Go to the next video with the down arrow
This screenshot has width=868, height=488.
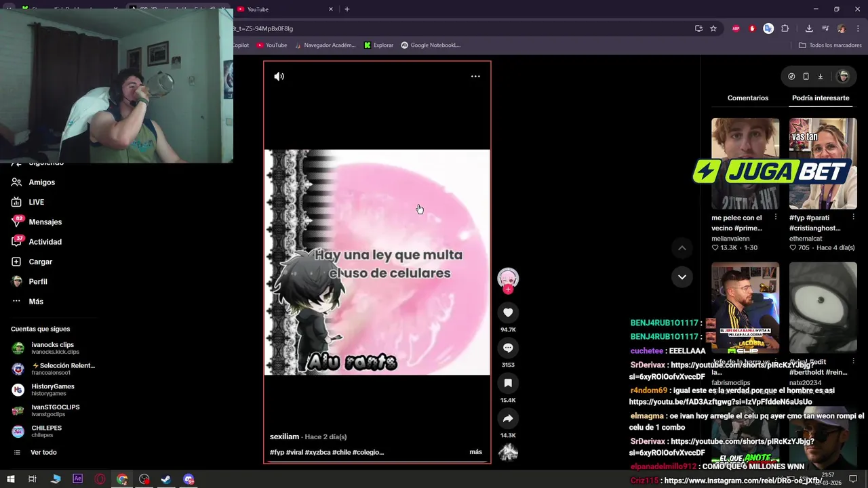tap(682, 277)
